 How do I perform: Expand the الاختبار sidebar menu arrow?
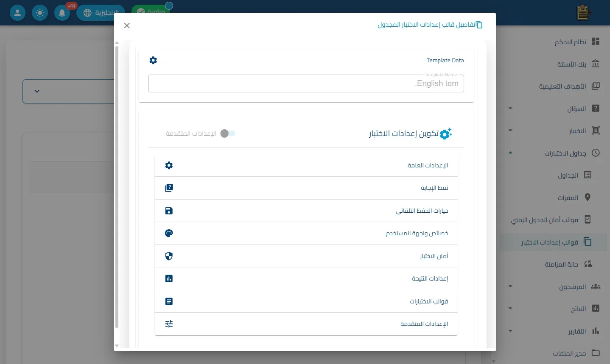coord(510,131)
